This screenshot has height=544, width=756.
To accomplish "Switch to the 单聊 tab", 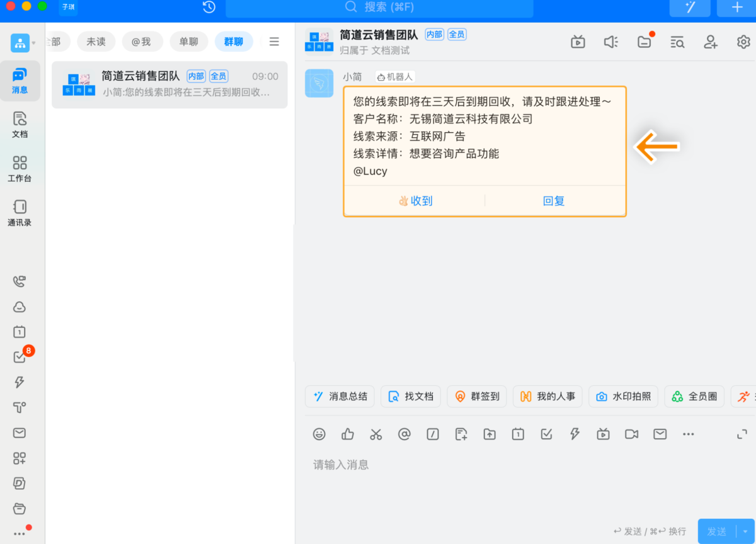I will point(188,41).
